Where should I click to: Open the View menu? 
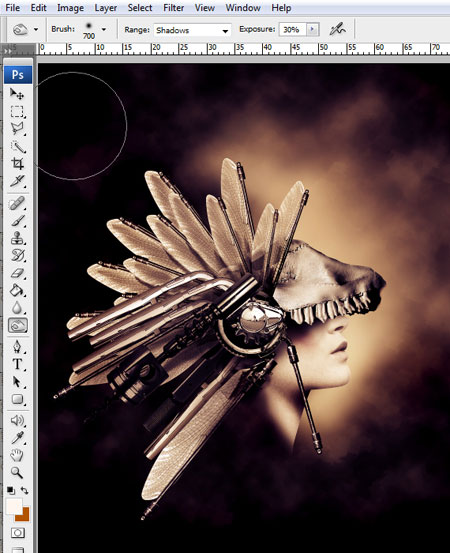point(205,7)
